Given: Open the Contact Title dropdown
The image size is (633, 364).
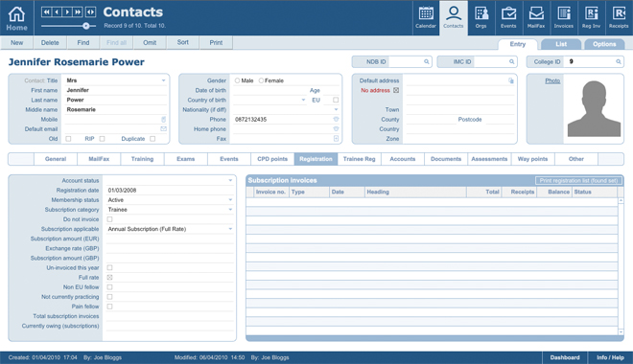Looking at the screenshot, I should tap(163, 80).
